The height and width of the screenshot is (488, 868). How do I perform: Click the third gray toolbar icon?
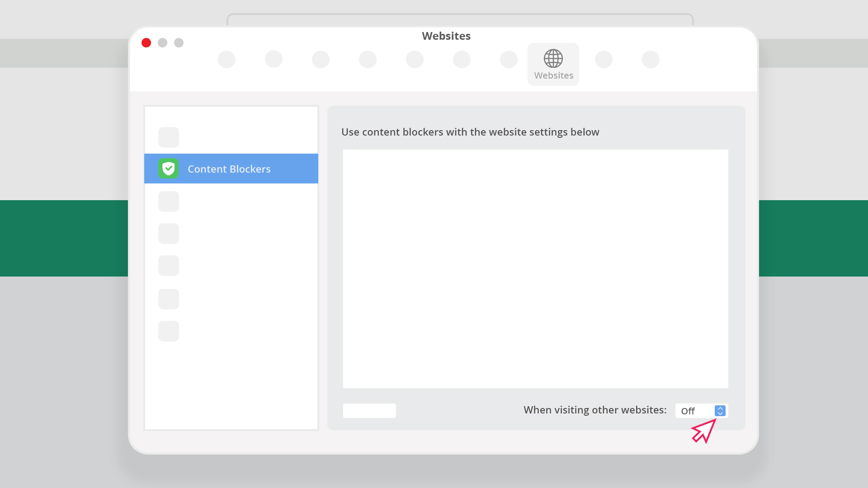click(x=321, y=59)
